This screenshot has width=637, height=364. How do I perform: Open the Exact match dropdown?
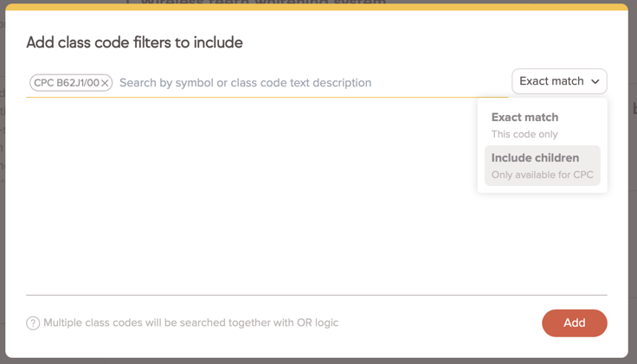pos(559,81)
